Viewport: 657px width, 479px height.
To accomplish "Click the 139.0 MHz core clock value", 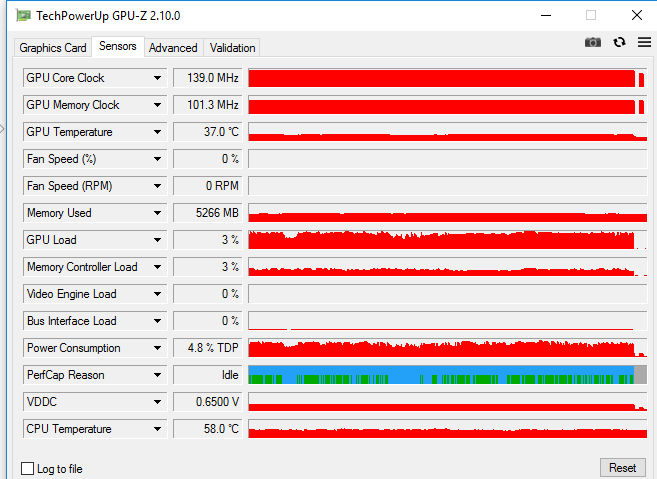I will [x=207, y=78].
